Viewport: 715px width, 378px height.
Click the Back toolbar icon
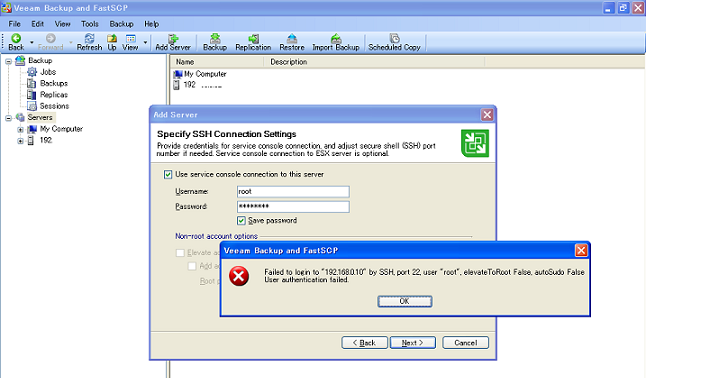(x=16, y=42)
